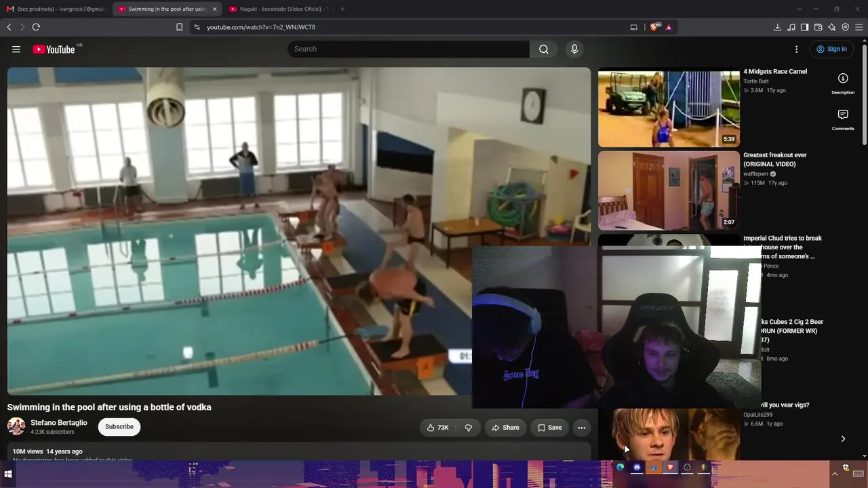The height and width of the screenshot is (488, 868).
Task: Open Stefano Bertaglio channel avatar
Action: click(x=16, y=426)
